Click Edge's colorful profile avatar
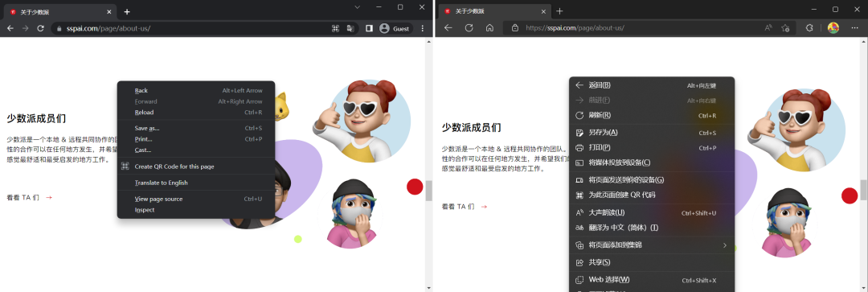Viewport: 868px width, 292px height. click(x=833, y=27)
